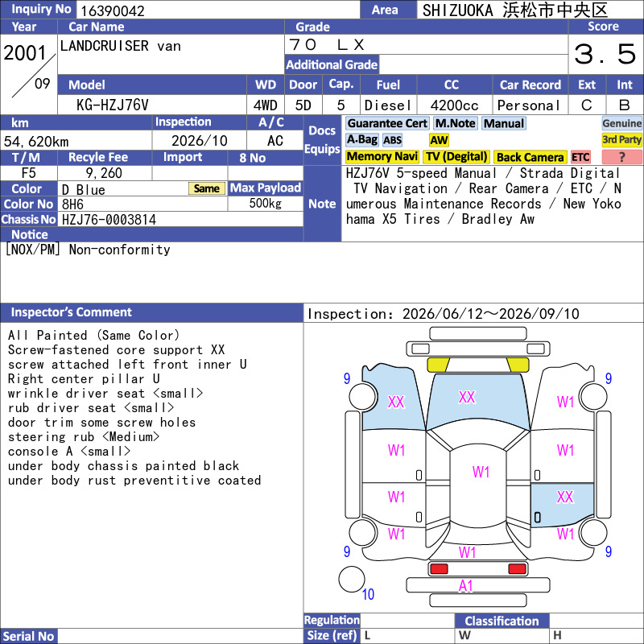Toggle the Genuine label
Screen dimensions: 644x644
621,123
